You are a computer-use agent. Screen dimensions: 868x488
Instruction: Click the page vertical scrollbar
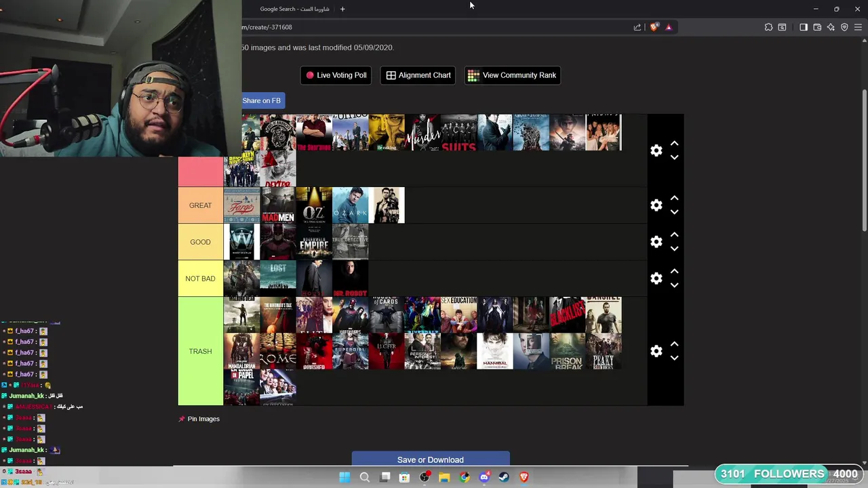pyautogui.click(x=864, y=161)
